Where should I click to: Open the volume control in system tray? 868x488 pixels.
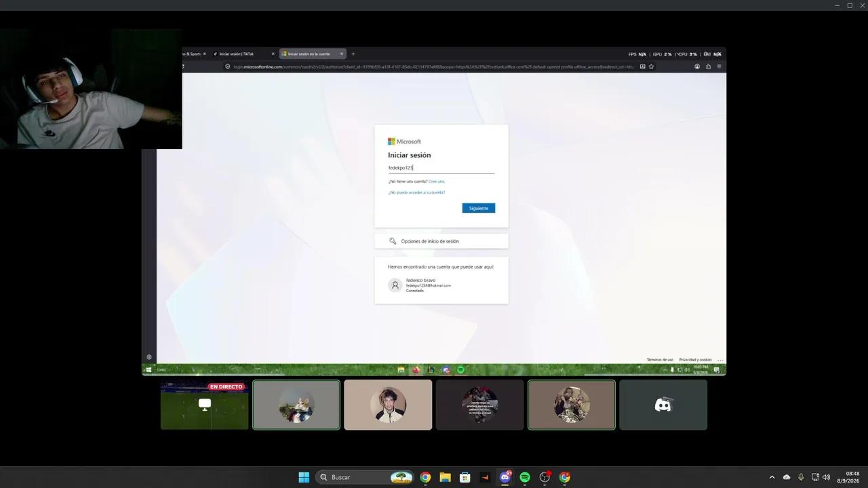826,477
